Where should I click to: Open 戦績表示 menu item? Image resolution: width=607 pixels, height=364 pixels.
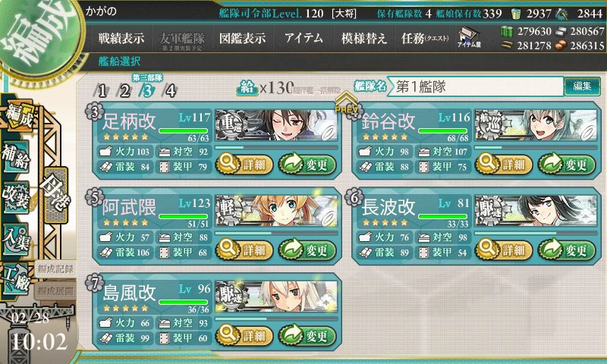pyautogui.click(x=121, y=38)
